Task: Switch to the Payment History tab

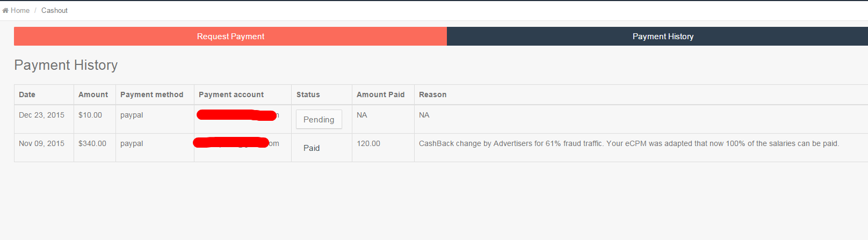Action: [x=663, y=37]
